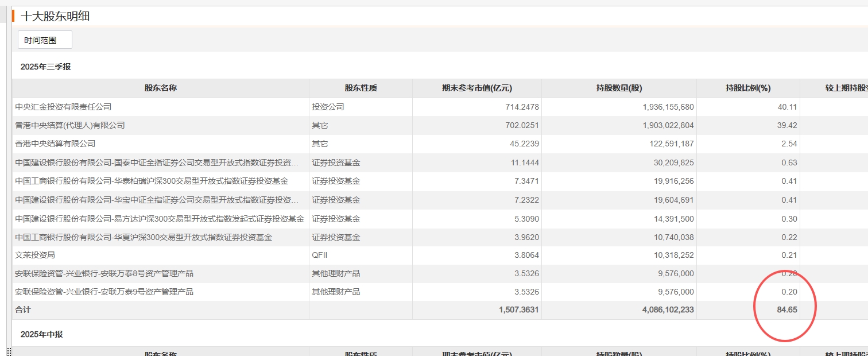868x356 pixels.
Task: Click the 股东性质 column header of 2025年三季报
Action: [x=361, y=88]
